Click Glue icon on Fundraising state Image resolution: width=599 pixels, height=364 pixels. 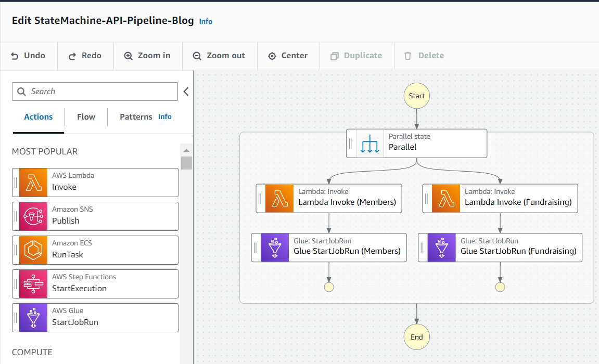pyautogui.click(x=442, y=248)
